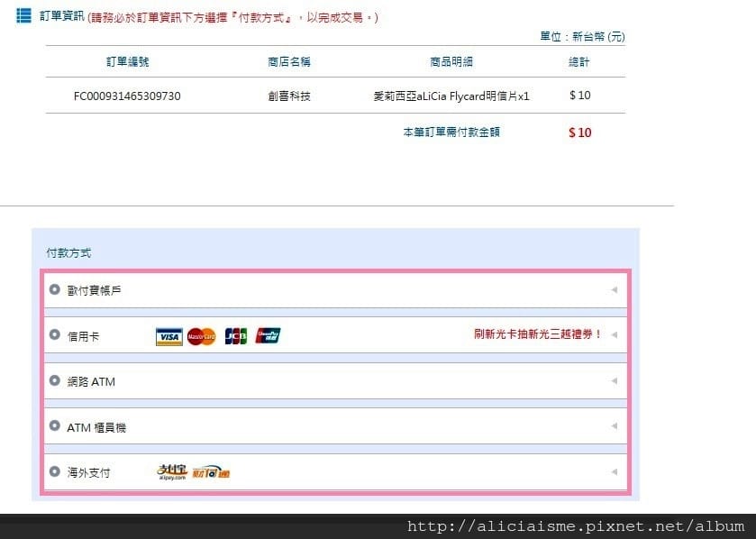The width and height of the screenshot is (756, 539).
Task: Select the 信用卡 radio button
Action: 54,334
